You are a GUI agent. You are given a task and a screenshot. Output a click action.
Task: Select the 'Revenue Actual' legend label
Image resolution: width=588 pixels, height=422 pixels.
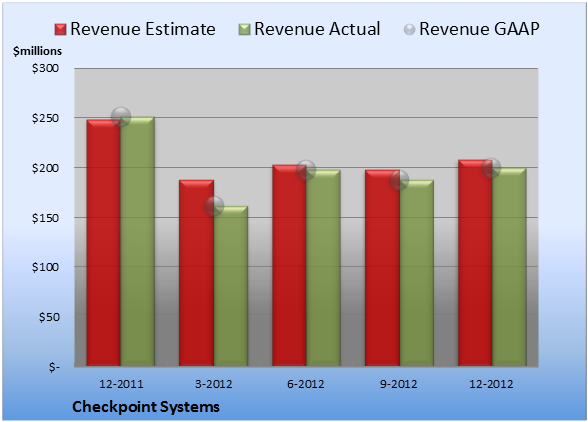(x=317, y=29)
